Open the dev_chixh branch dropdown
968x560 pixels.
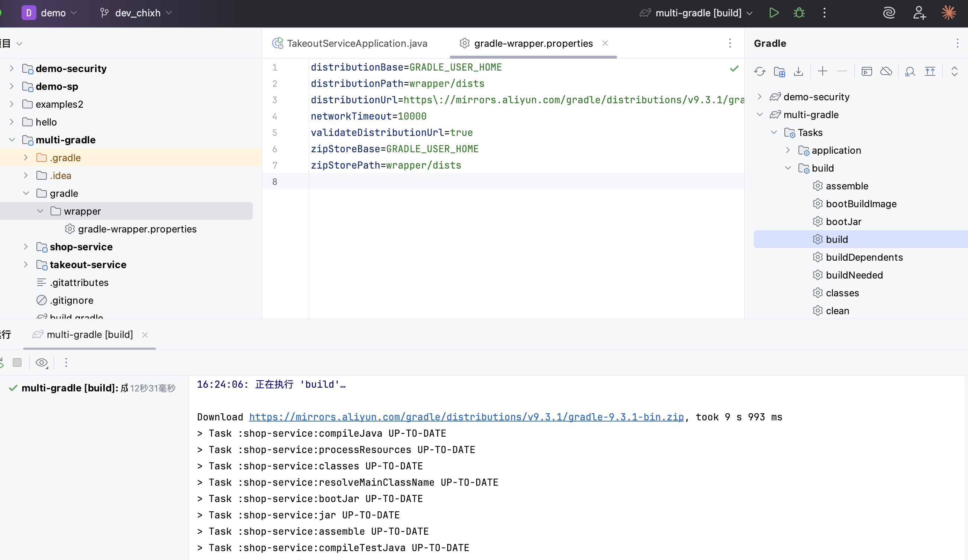[x=137, y=13]
